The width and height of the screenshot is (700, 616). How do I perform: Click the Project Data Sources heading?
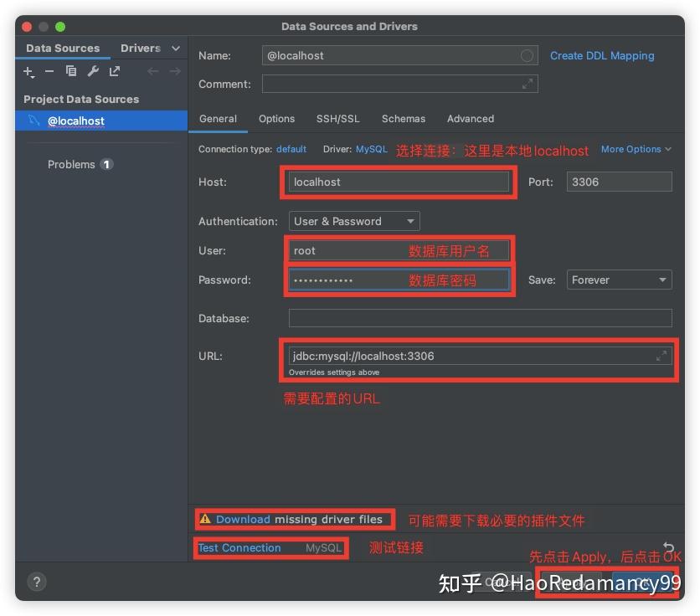coord(81,99)
